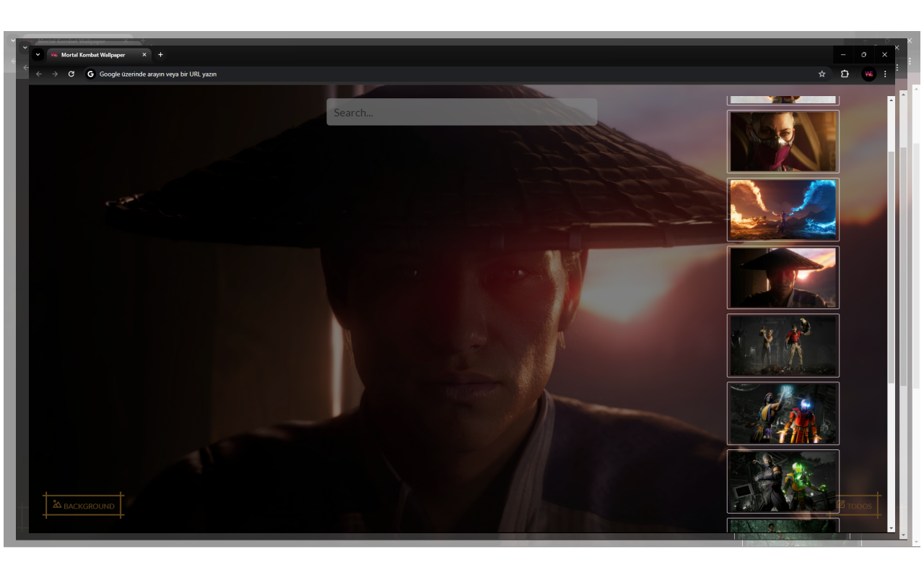Open a new browser tab

(x=160, y=55)
